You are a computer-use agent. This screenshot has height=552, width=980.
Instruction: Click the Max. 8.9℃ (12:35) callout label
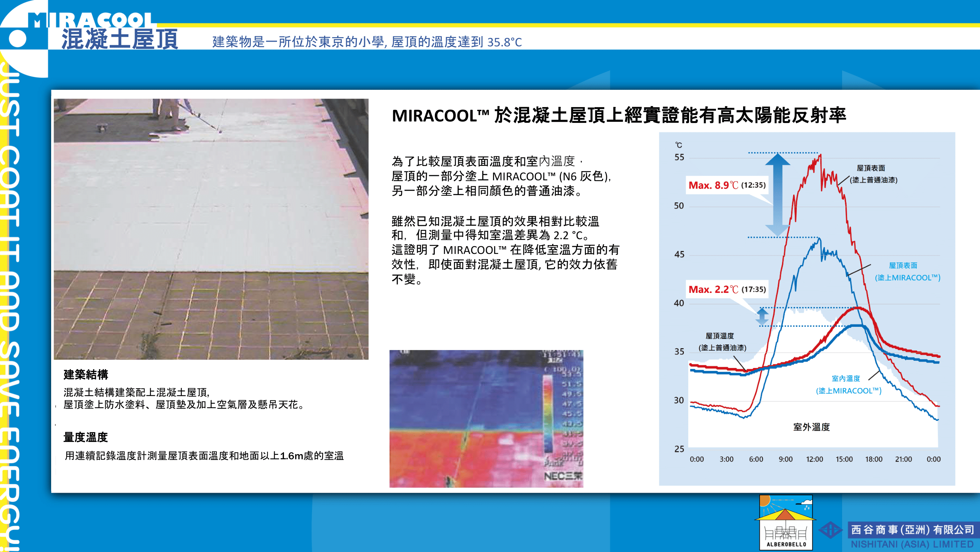(x=727, y=185)
